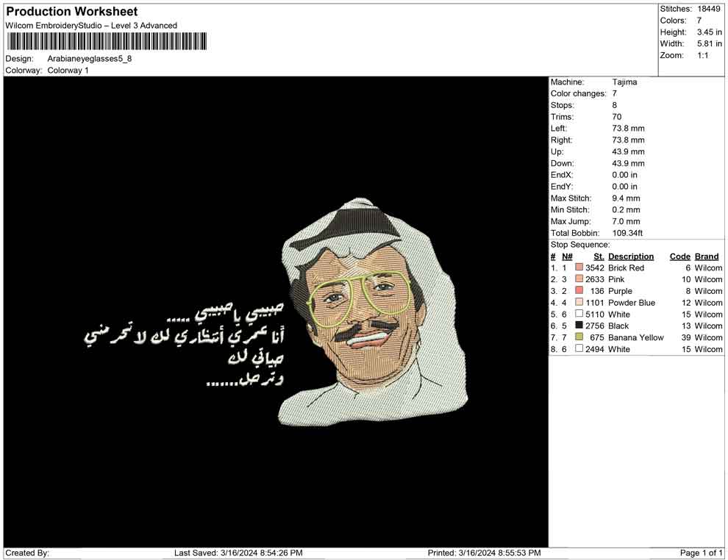This screenshot has height=560, width=728.
Task: Click the machine value 'Tajima'
Action: [624, 82]
